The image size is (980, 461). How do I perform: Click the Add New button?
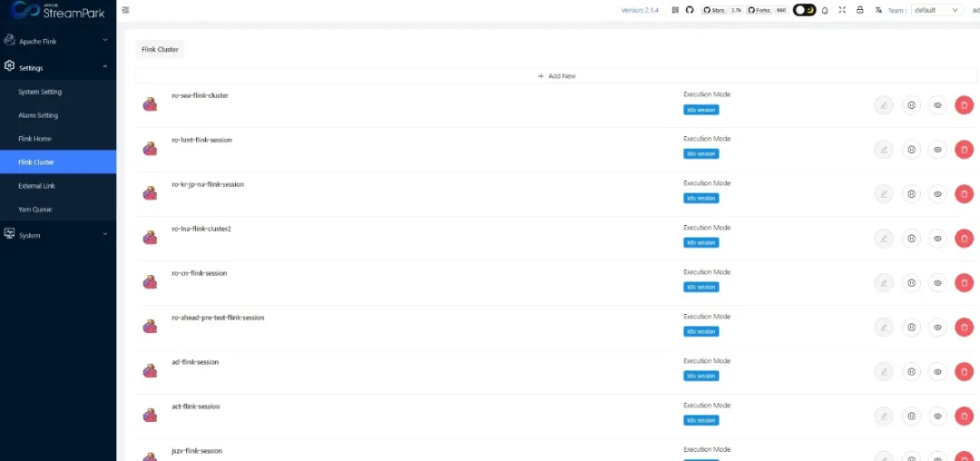(557, 76)
